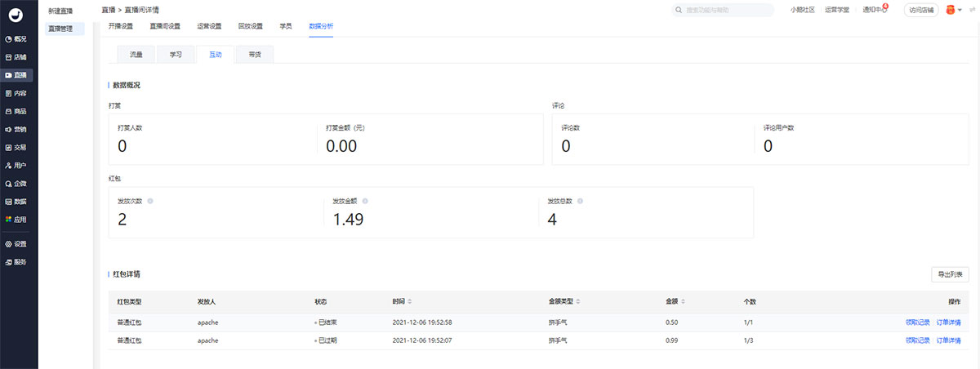Click the info icon beside 发放金额
Screen dimensions: 980x369
pyautogui.click(x=364, y=201)
